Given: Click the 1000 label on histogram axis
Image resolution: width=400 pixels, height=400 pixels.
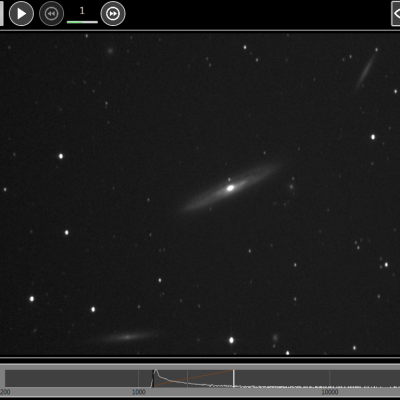Looking at the screenshot, I should coord(139,392).
